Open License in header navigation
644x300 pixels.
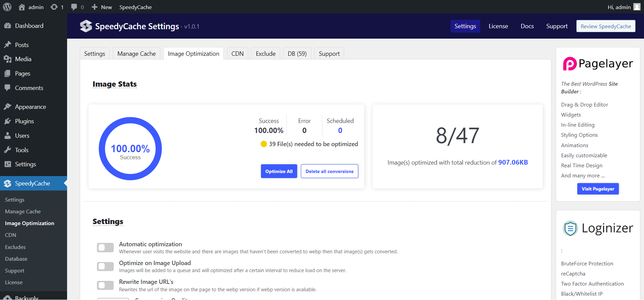(x=498, y=26)
